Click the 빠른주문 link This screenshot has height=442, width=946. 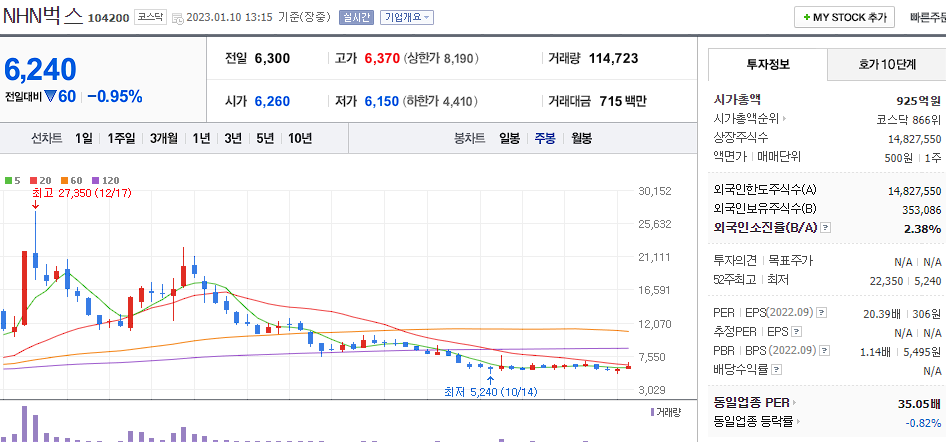click(928, 17)
